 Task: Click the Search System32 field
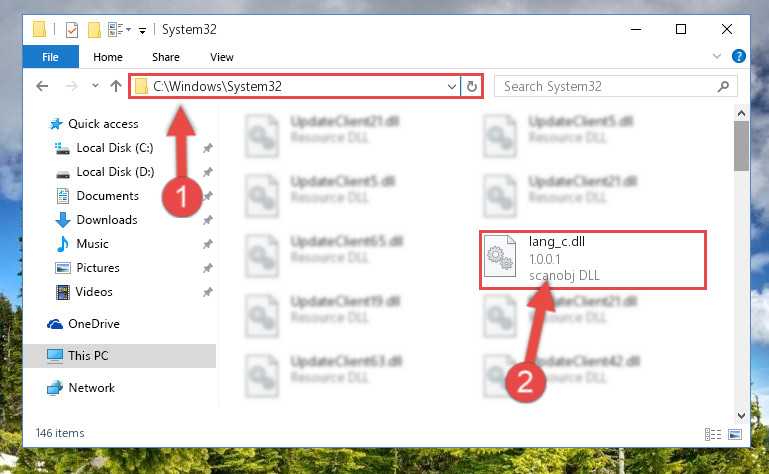pos(606,86)
